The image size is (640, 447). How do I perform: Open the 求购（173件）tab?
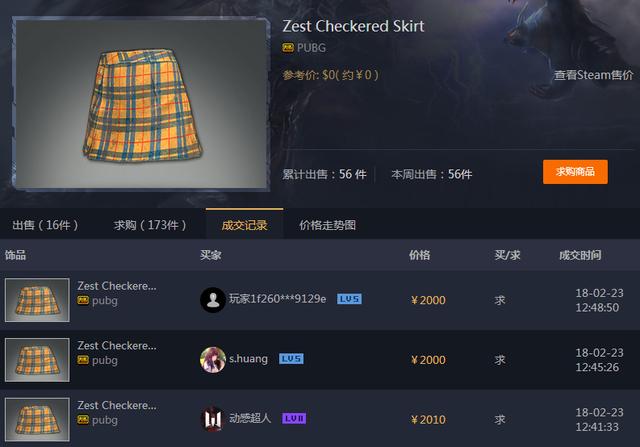(x=150, y=225)
